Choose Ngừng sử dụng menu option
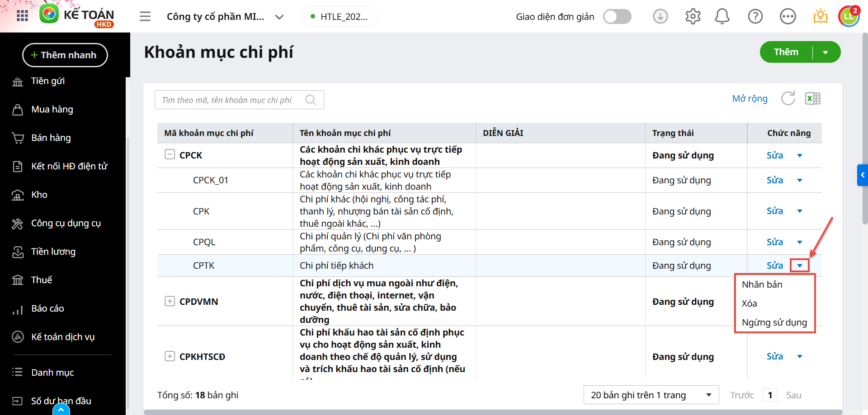Viewport: 868px width, 415px height. coord(774,322)
